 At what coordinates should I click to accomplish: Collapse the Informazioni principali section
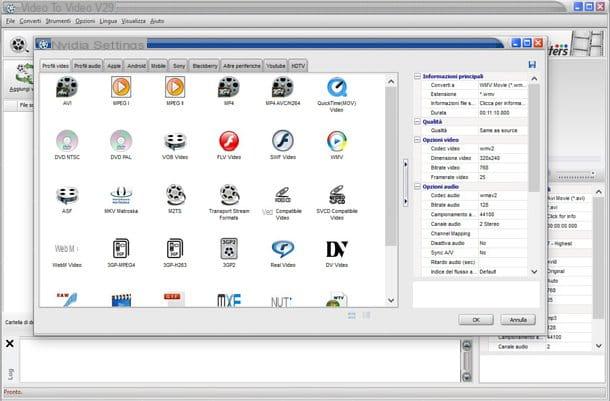coord(417,76)
